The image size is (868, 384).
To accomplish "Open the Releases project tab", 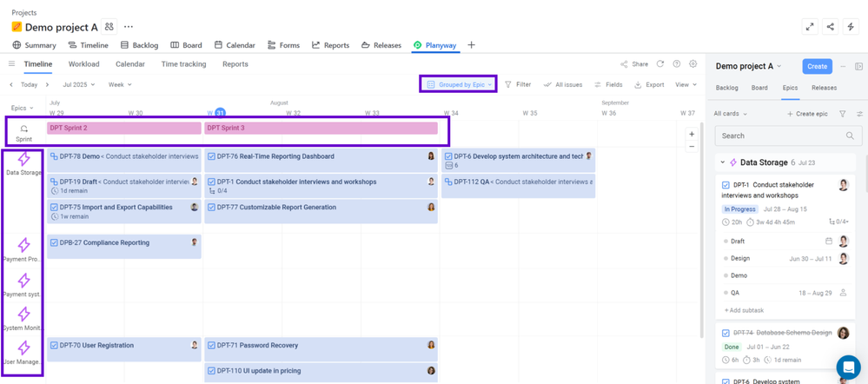I will [381, 45].
